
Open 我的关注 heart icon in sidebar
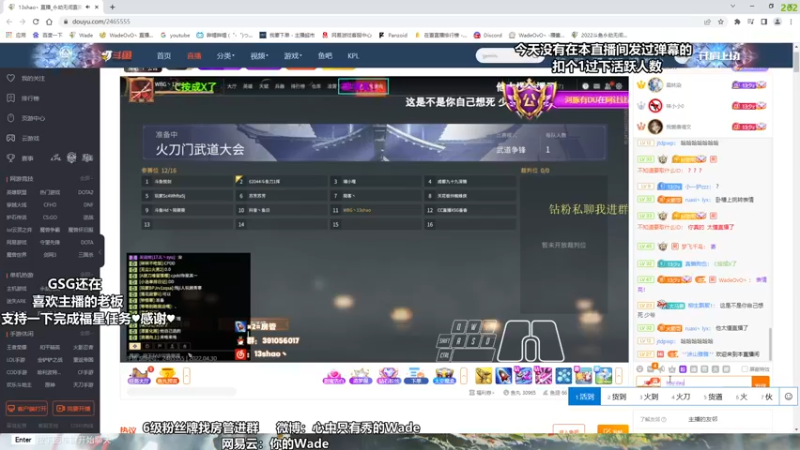point(11,78)
